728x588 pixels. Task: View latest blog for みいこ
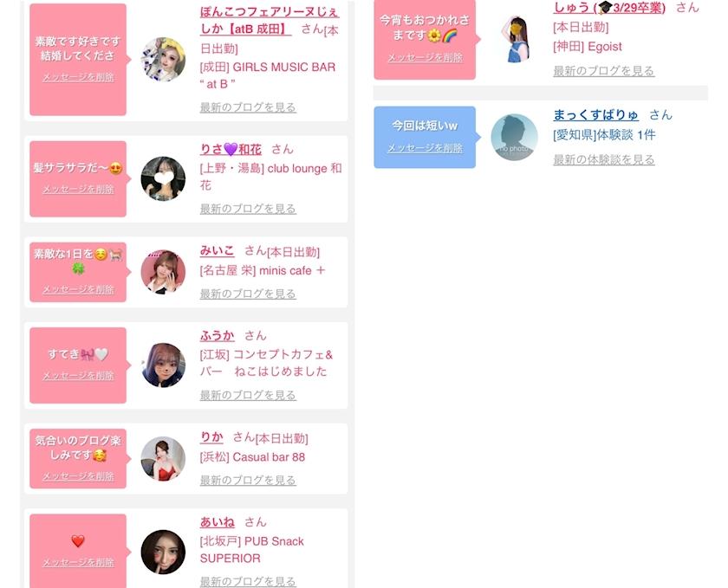click(x=248, y=294)
